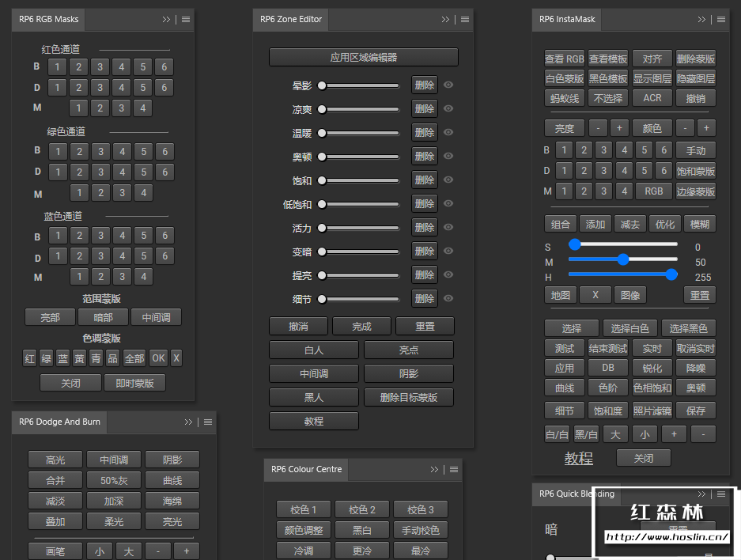This screenshot has width=741, height=560.
Task: Click 删除目标蒙版 button
Action: 409,397
